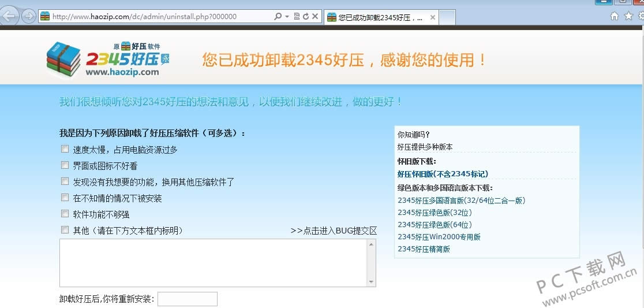Focus the 你将重新安装 input field
Viewport: 644px width, 308px height.
[188, 299]
